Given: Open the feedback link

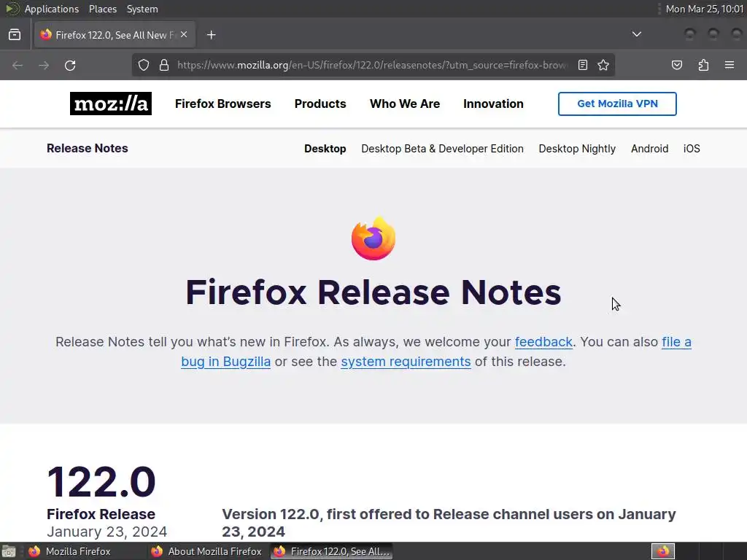Looking at the screenshot, I should [543, 342].
